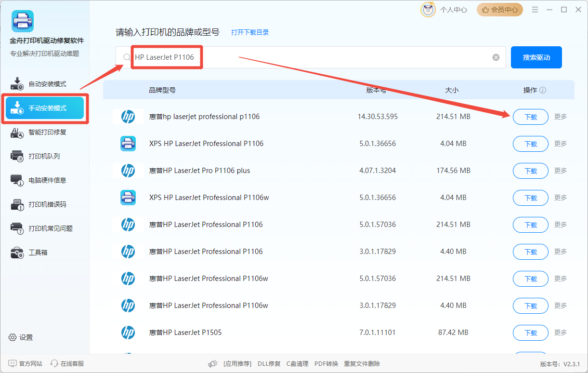Click the 打印机错误码 sidebar icon

[x=17, y=204]
